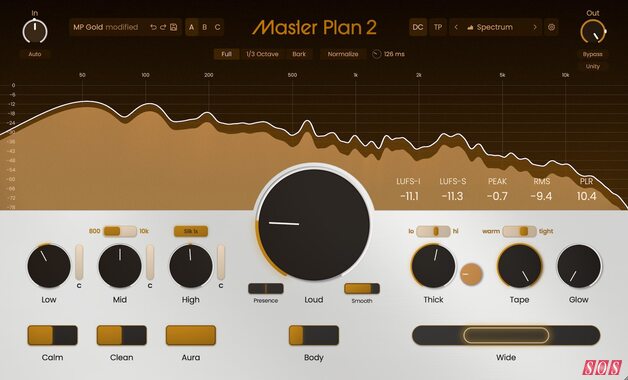Click the Glow knob

(x=579, y=266)
